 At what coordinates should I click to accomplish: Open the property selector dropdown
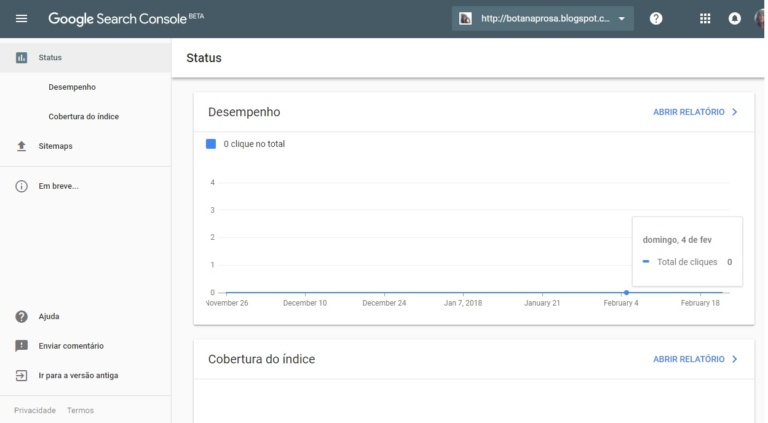point(542,19)
